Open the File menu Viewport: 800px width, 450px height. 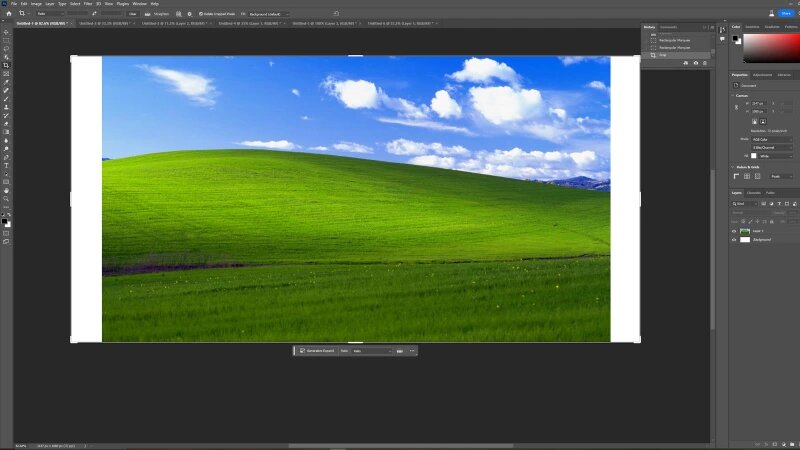14,4
